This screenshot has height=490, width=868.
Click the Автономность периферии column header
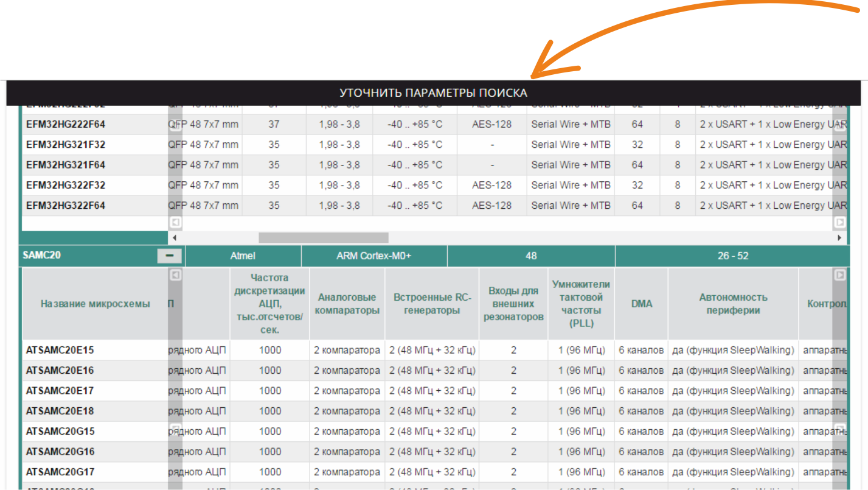click(733, 304)
